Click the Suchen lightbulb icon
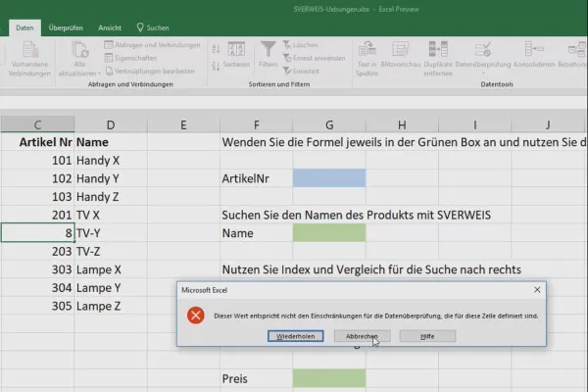This screenshot has width=588, height=392. click(140, 27)
